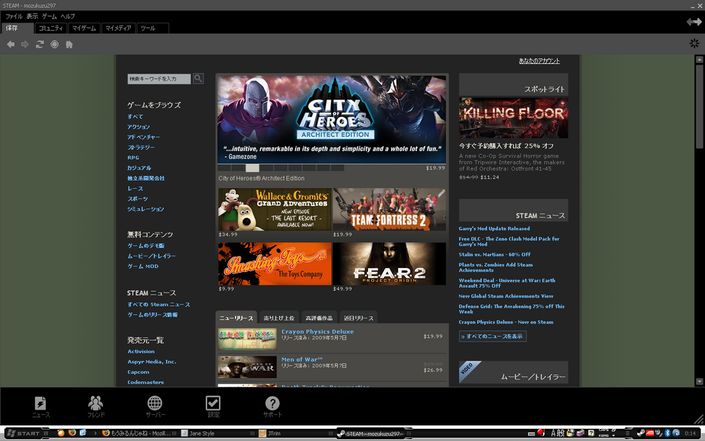This screenshot has width=705, height=441.
Task: Open the ヘルプ menu
Action: (68, 16)
